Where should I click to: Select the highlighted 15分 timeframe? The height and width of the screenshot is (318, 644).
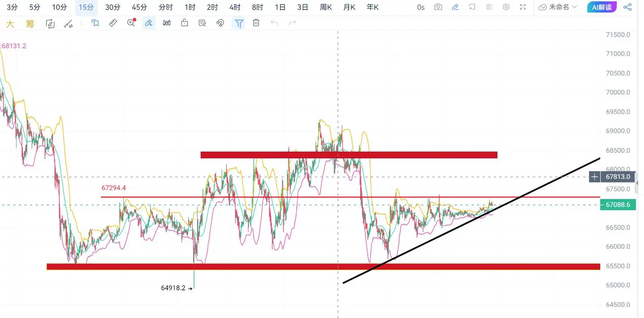point(86,7)
